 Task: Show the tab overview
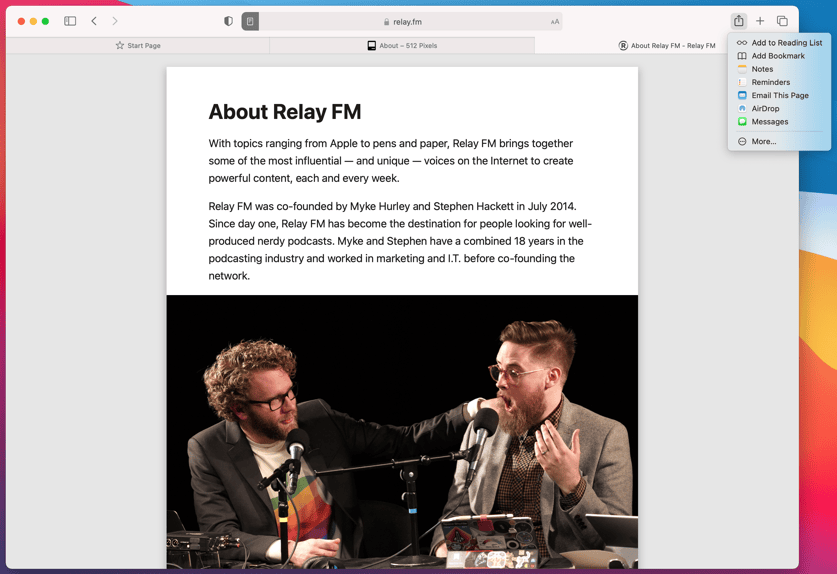point(782,21)
